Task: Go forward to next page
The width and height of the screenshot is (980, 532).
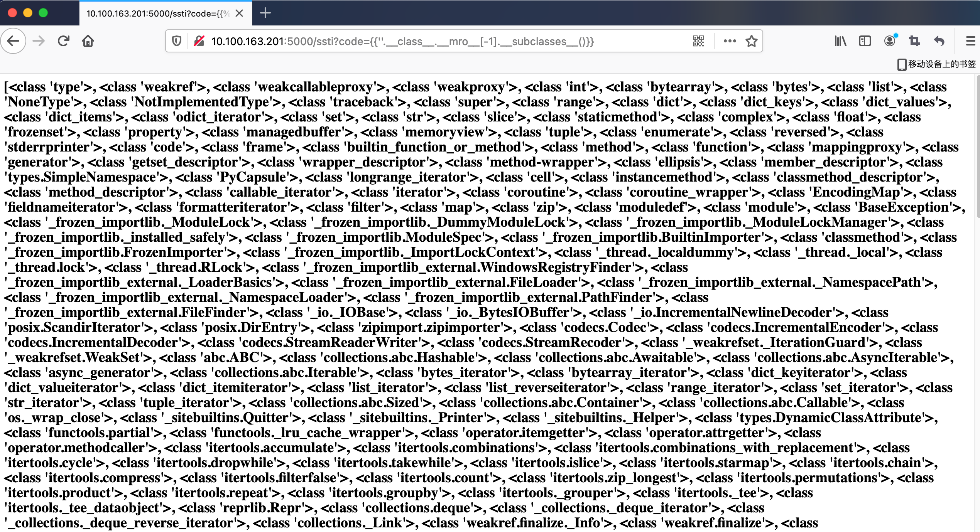Action: [39, 41]
